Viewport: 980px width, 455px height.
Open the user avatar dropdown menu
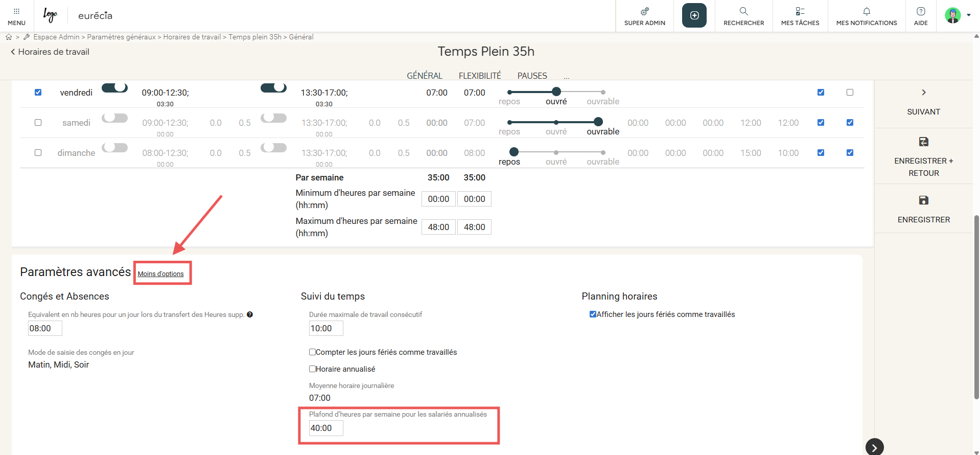tap(957, 15)
